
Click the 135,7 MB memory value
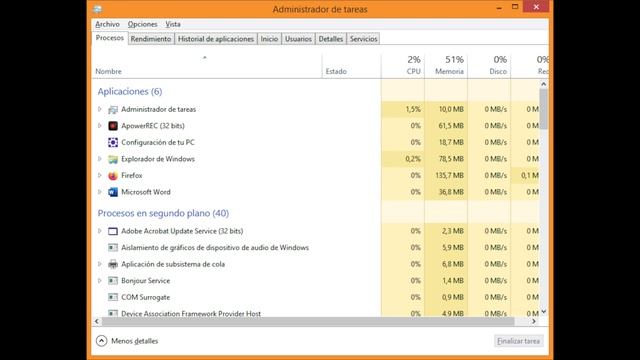coord(449,176)
